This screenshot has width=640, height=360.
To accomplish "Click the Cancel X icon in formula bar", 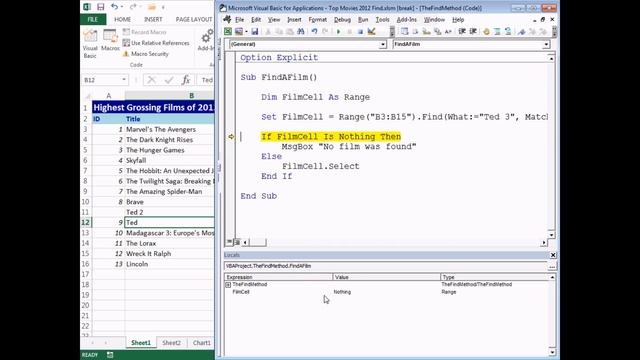I will click(151, 80).
